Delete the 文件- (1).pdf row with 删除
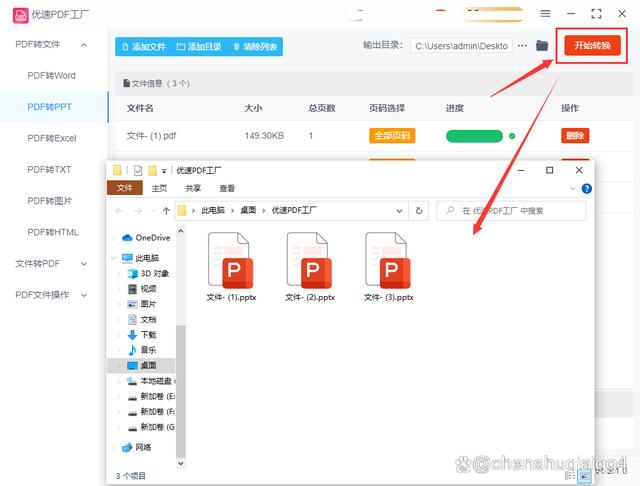This screenshot has width=640, height=486. pyautogui.click(x=575, y=135)
